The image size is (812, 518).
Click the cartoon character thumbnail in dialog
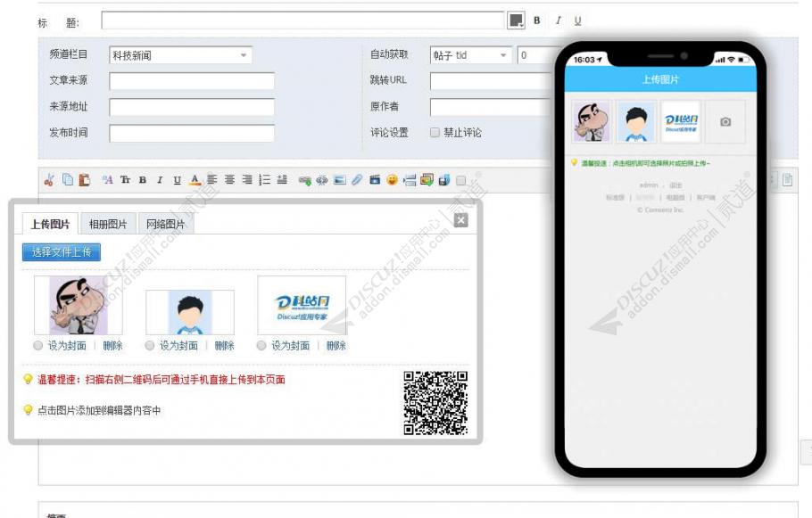point(79,305)
